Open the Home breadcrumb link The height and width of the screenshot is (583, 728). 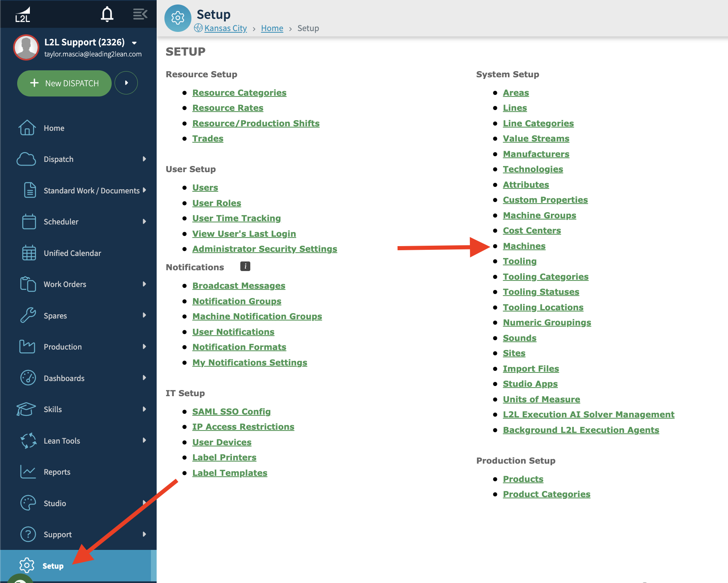pos(272,28)
